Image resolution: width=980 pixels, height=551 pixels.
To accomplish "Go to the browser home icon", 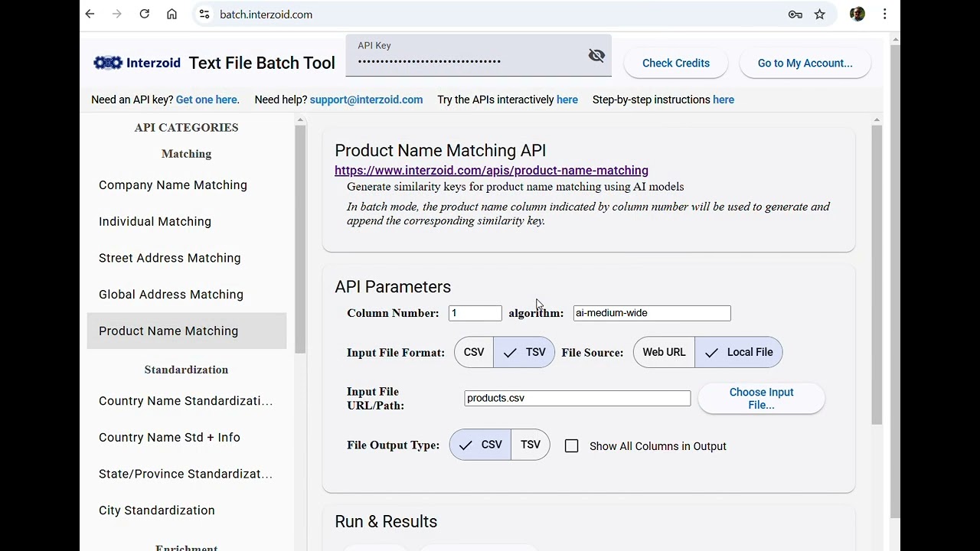I will point(172,15).
